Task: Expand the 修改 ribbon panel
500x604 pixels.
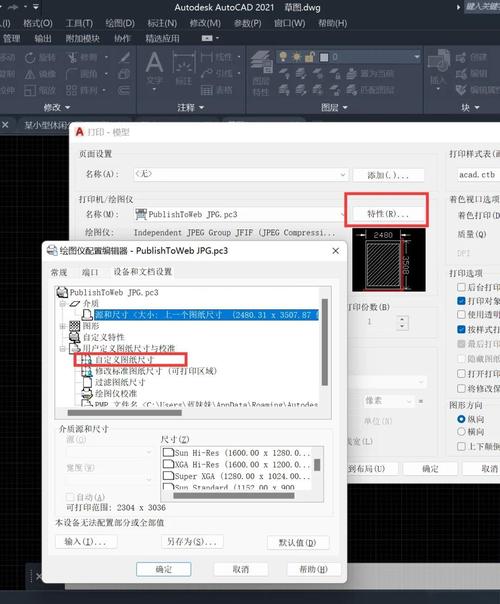Action: tap(57, 107)
